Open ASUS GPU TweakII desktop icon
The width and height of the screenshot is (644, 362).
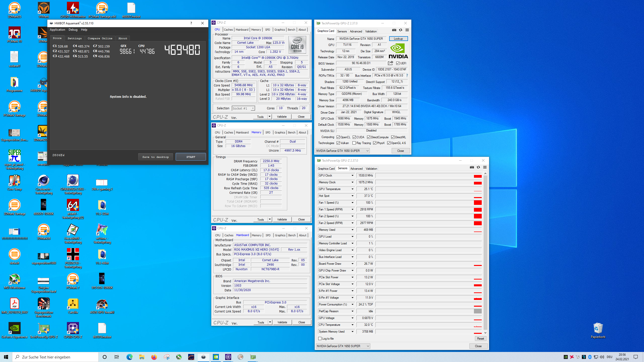102,306
